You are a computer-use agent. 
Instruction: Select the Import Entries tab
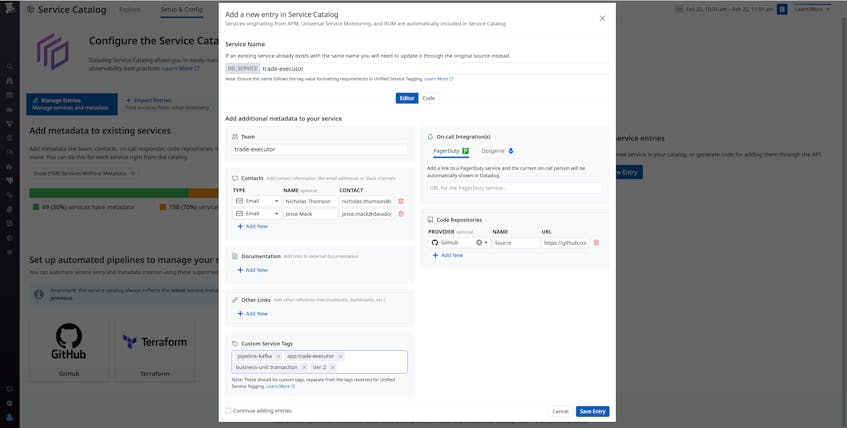pos(166,104)
